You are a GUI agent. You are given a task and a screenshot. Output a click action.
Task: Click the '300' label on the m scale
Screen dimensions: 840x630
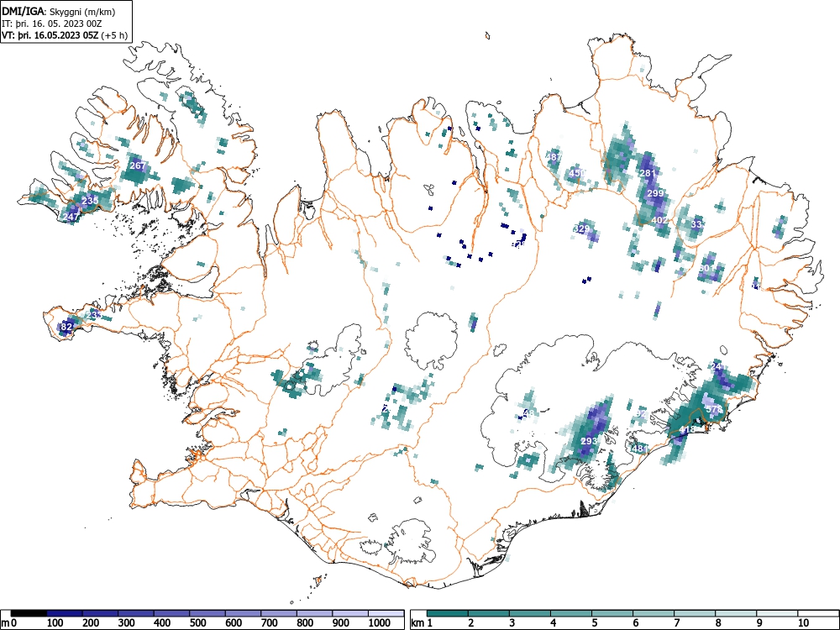click(127, 623)
